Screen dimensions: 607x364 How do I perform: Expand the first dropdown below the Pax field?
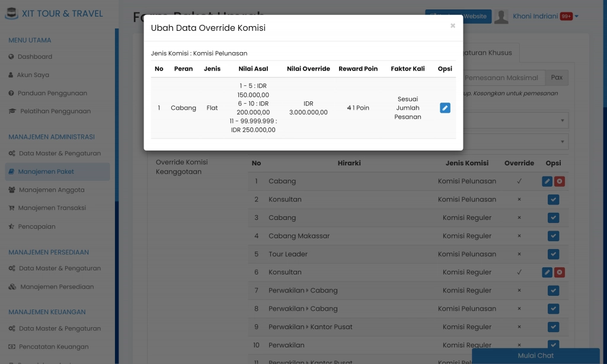(562, 121)
